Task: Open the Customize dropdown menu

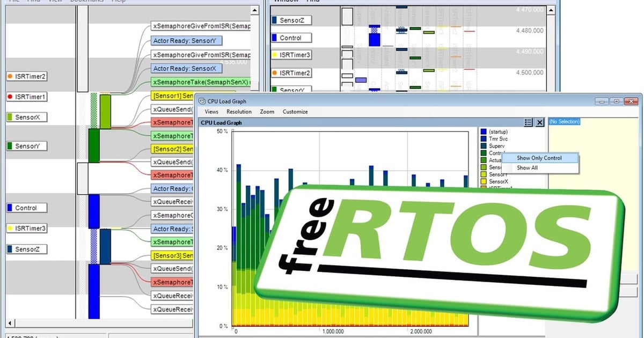Action: coord(295,112)
